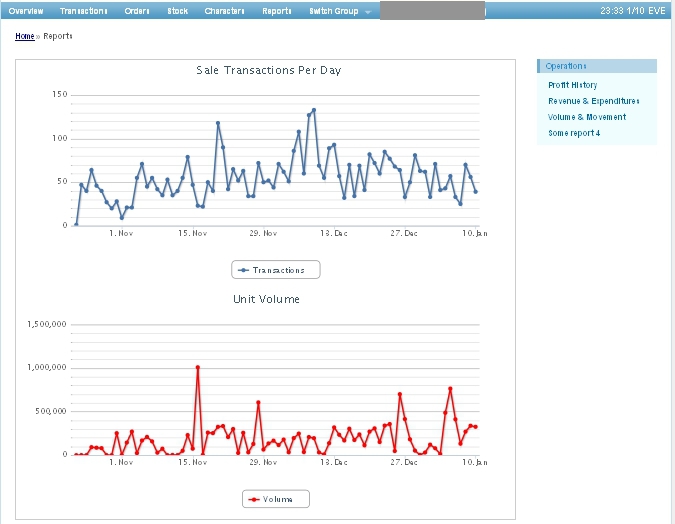Image resolution: width=675 pixels, height=524 pixels.
Task: Follow the Home breadcrumb link
Action: (25, 36)
